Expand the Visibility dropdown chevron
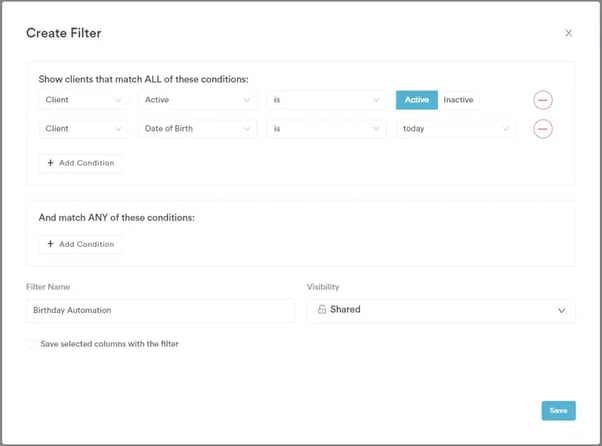 point(561,311)
